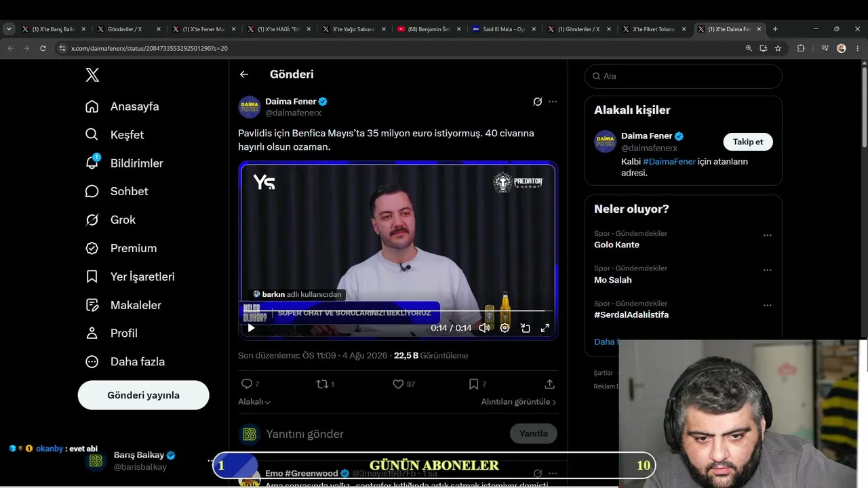Go back with the Gönderi back arrow

coord(244,75)
